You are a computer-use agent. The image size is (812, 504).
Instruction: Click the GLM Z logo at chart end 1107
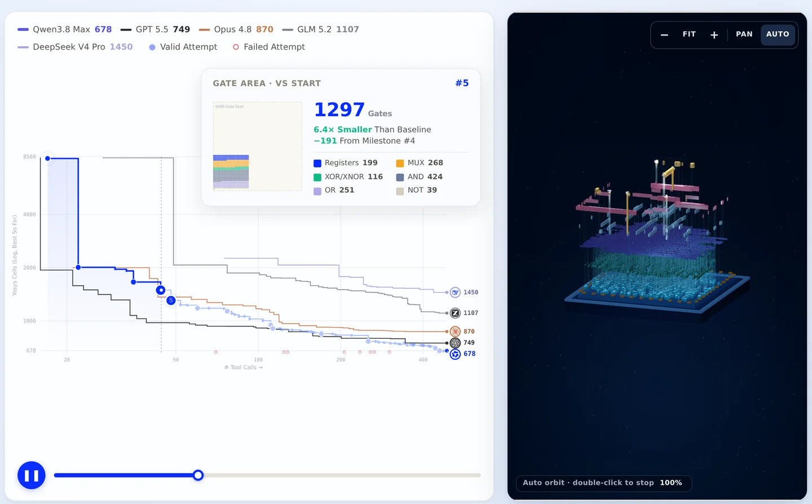click(455, 313)
